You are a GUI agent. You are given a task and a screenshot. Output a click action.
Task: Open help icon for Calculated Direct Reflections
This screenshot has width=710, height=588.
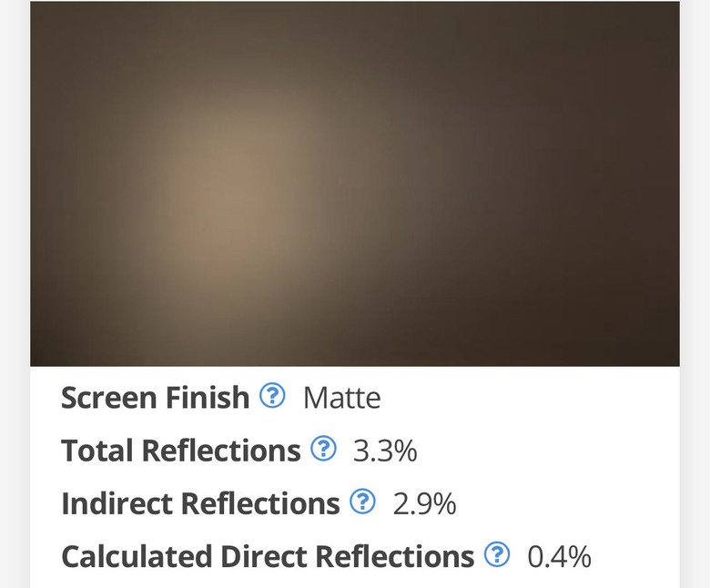click(x=497, y=554)
